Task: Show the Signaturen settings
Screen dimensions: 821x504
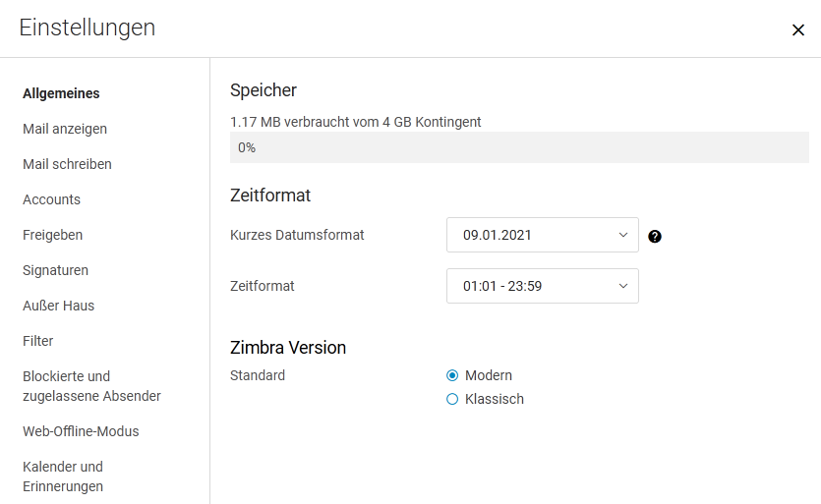Action: 55,270
